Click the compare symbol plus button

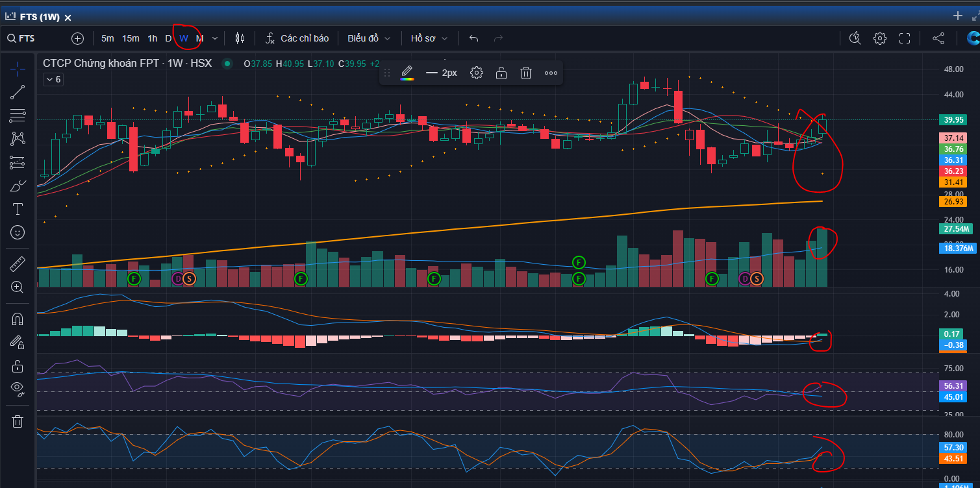(x=78, y=38)
